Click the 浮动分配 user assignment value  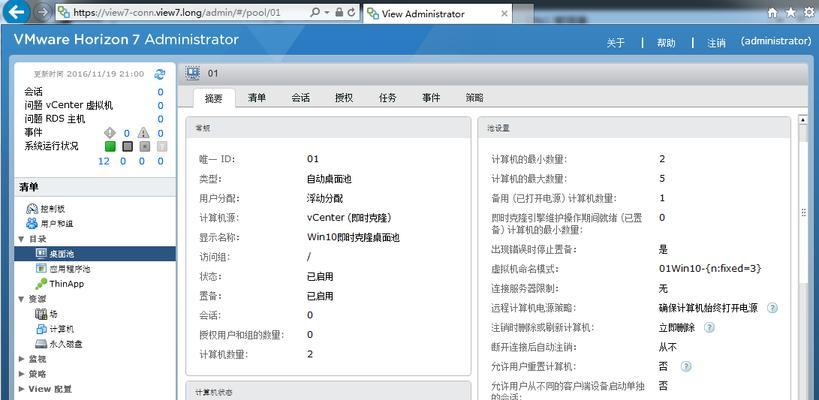pyautogui.click(x=324, y=198)
